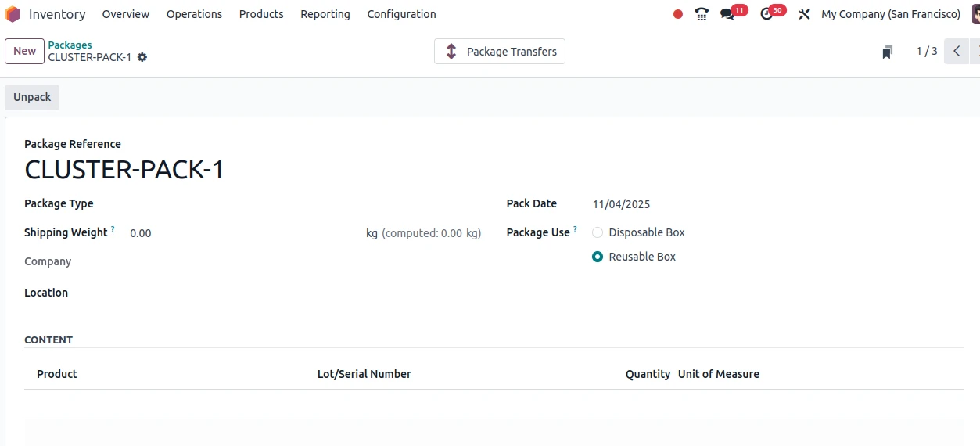Click the Unpack button

32,97
